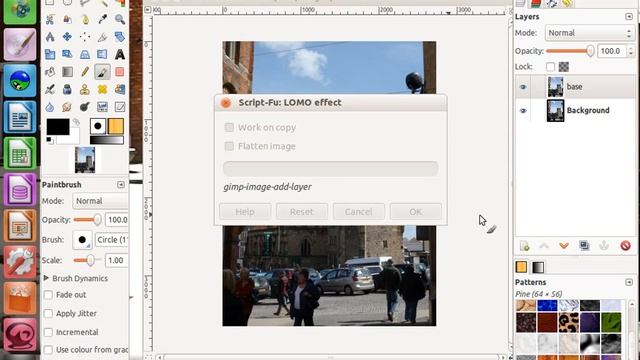Open the Paintbrush options panel menu
640x360 pixels.
(121, 184)
